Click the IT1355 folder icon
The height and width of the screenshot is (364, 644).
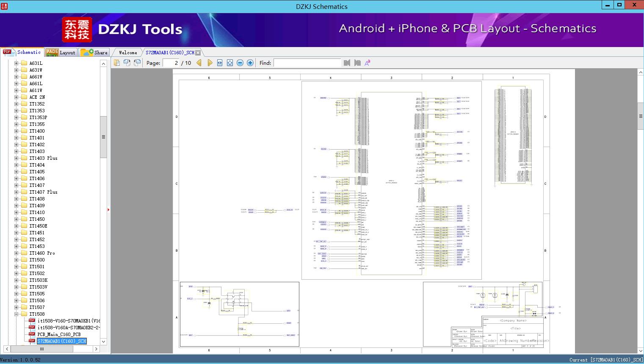point(24,124)
